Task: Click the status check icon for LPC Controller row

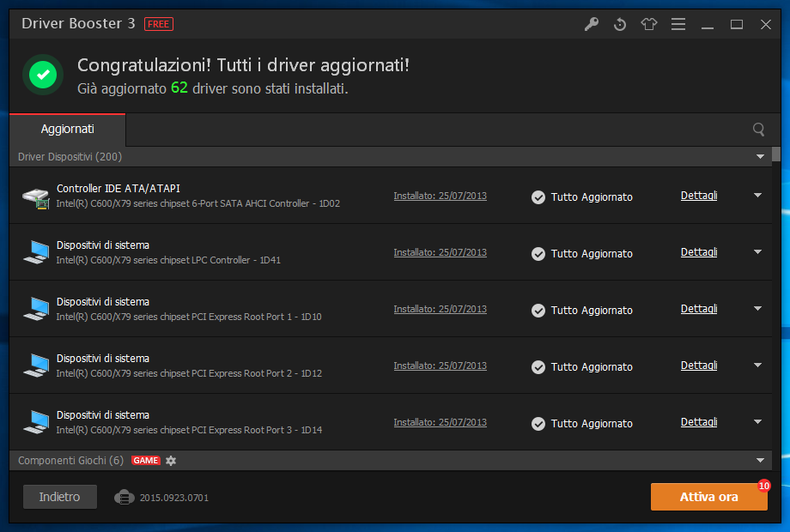Action: tap(538, 254)
